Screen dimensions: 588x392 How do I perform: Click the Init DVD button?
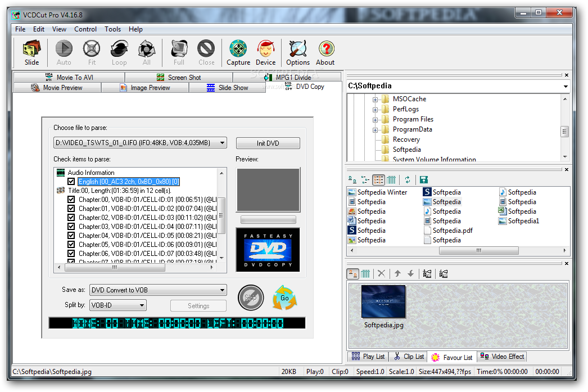(268, 143)
